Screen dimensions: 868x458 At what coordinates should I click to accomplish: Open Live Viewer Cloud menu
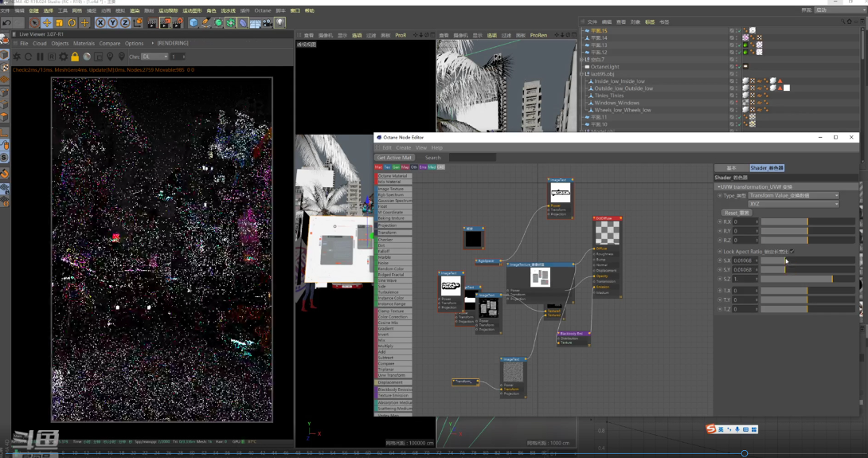tap(40, 43)
